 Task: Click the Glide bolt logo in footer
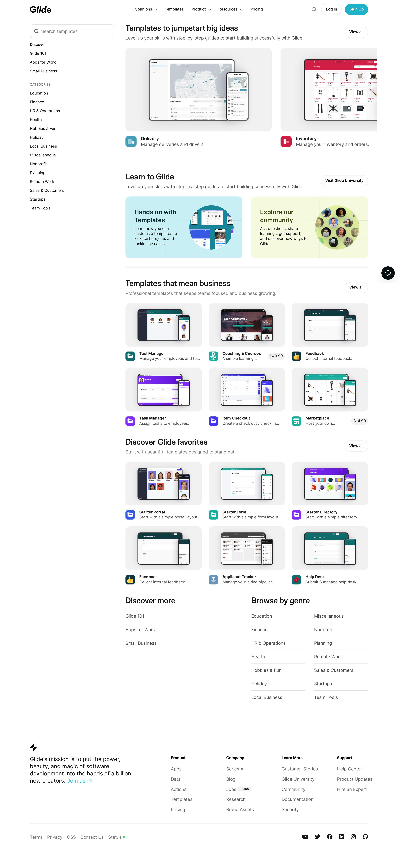[33, 747]
